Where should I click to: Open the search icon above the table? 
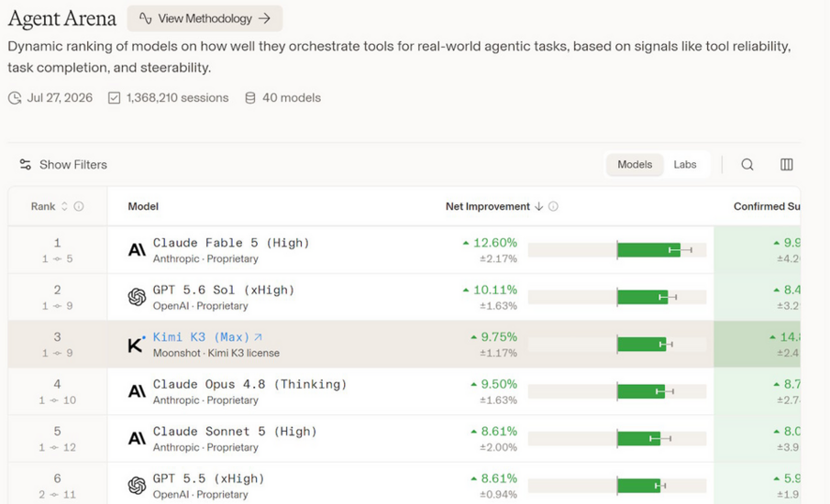[x=747, y=164]
